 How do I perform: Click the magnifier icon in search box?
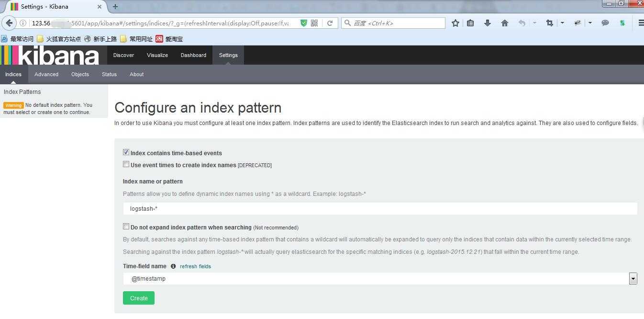click(348, 23)
